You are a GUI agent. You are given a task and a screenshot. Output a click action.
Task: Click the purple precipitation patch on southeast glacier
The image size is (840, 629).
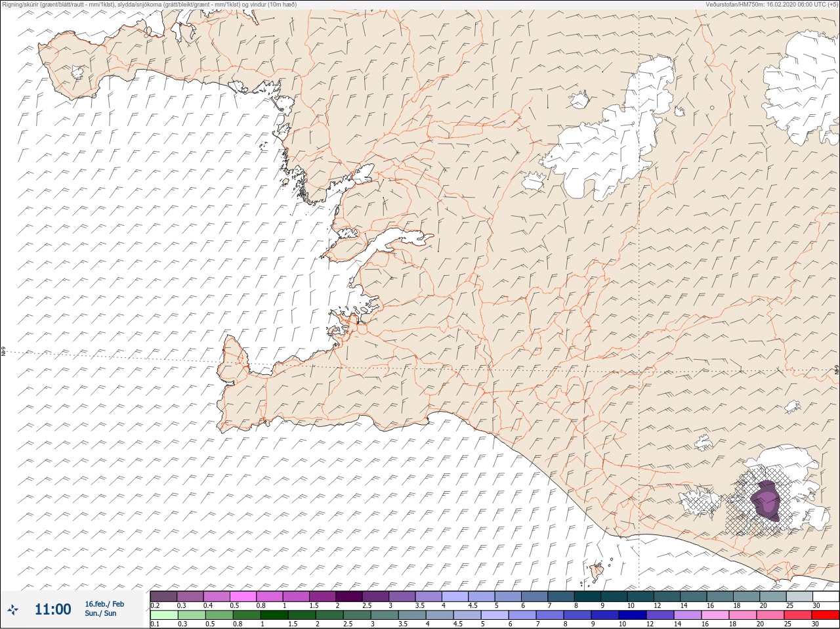click(x=766, y=501)
